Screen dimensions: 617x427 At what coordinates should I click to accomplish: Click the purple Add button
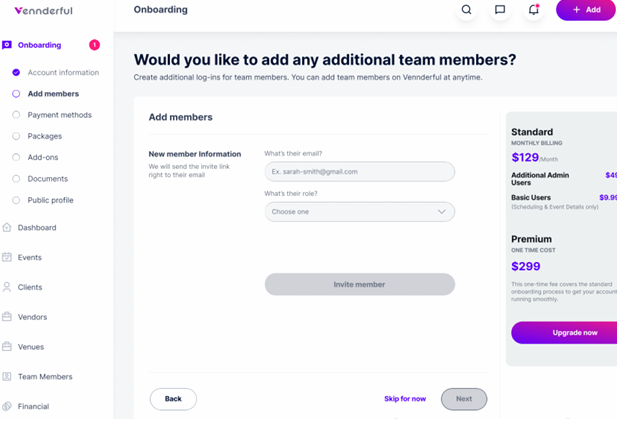point(586,10)
